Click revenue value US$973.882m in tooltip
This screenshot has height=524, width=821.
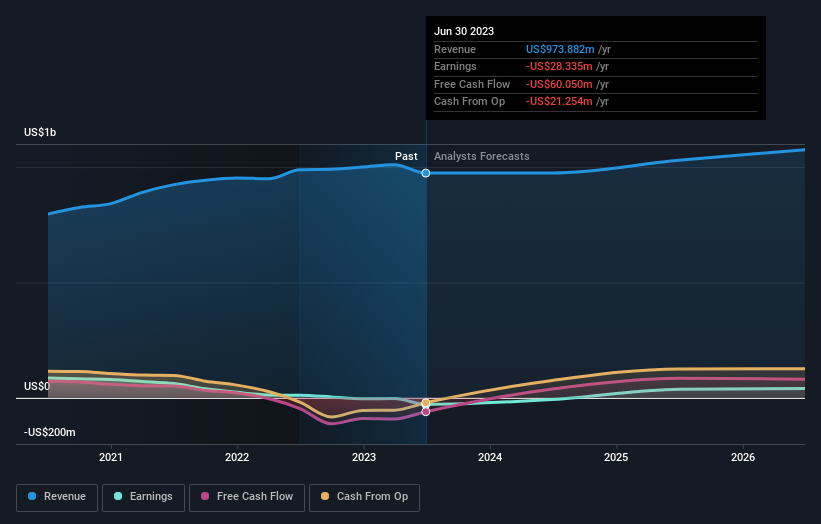click(x=560, y=49)
